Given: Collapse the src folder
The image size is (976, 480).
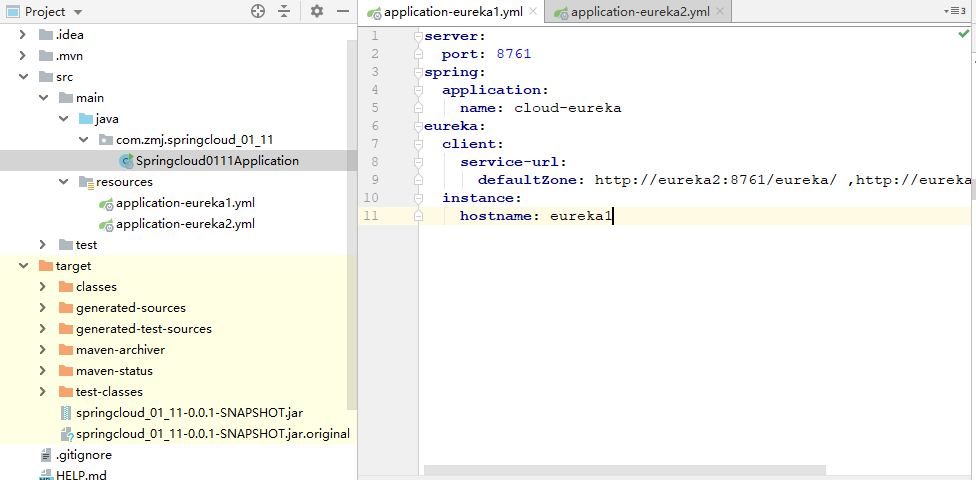Looking at the screenshot, I should coord(23,77).
